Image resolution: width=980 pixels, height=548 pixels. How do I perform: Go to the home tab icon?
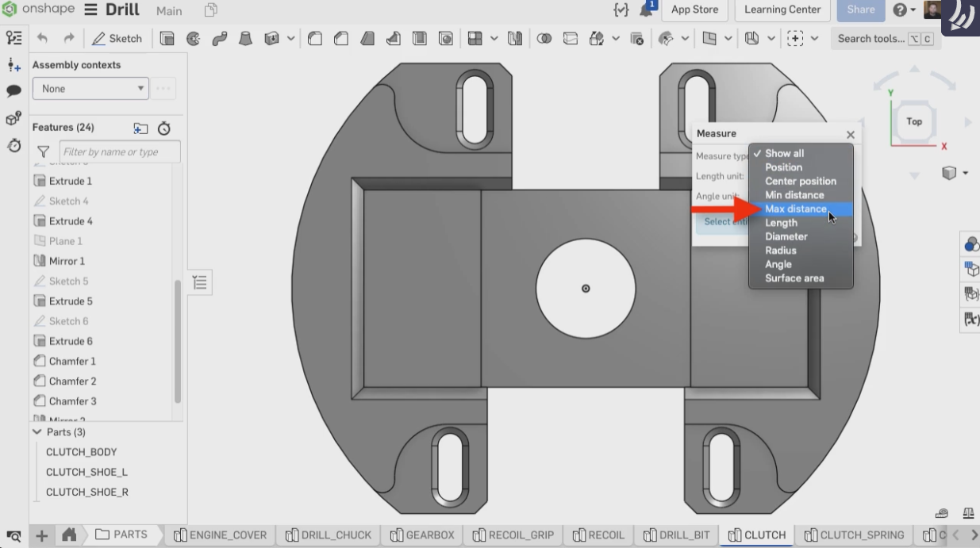pyautogui.click(x=69, y=535)
